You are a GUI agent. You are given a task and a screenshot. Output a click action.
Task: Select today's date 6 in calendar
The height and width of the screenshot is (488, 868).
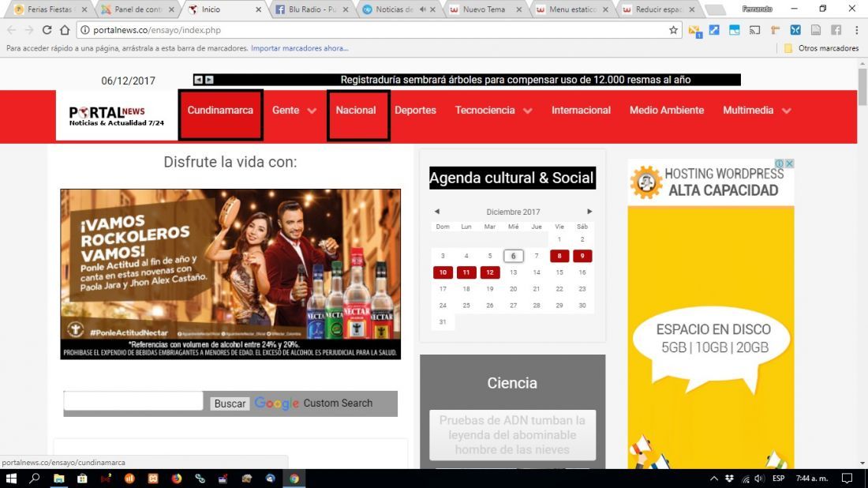[x=513, y=256]
